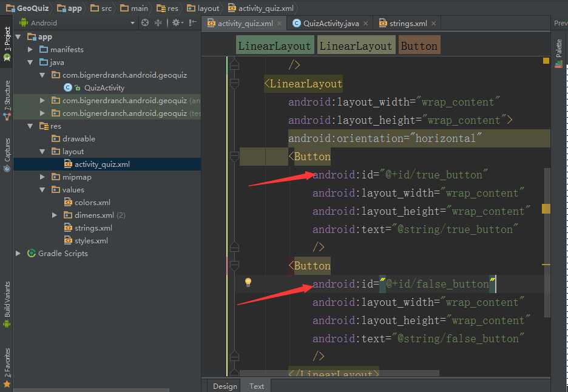Click src in the navigation breadcrumb
Image resolution: width=568 pixels, height=392 pixels.
[x=101, y=8]
